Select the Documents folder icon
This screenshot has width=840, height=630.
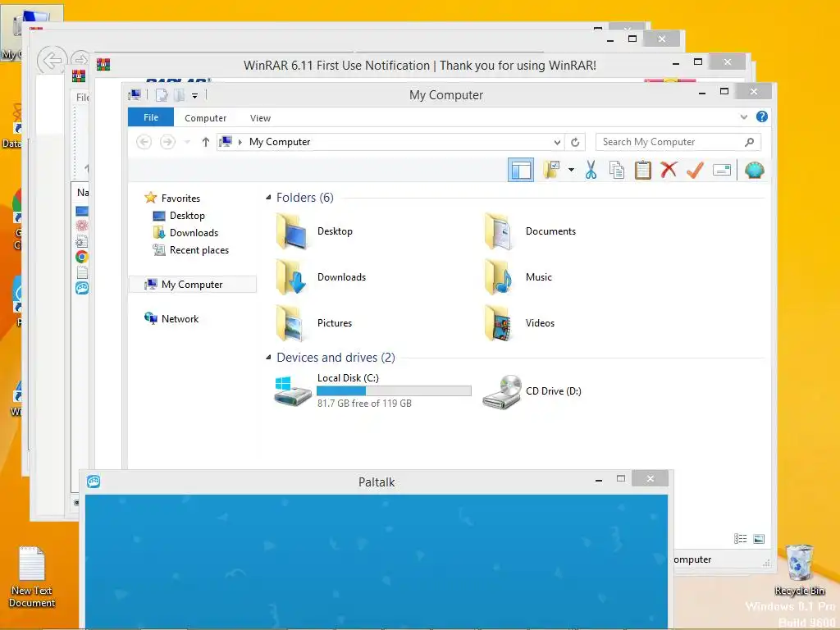coord(500,231)
